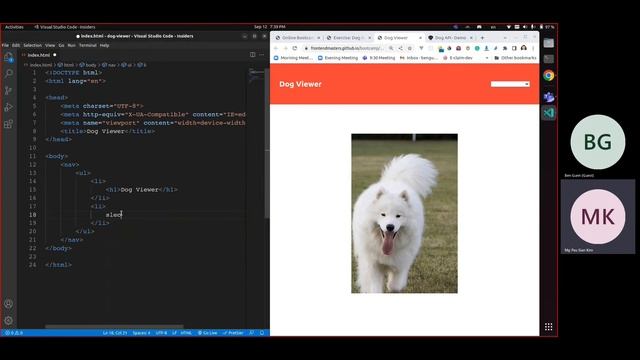Open the system status menu with battery

point(531,27)
